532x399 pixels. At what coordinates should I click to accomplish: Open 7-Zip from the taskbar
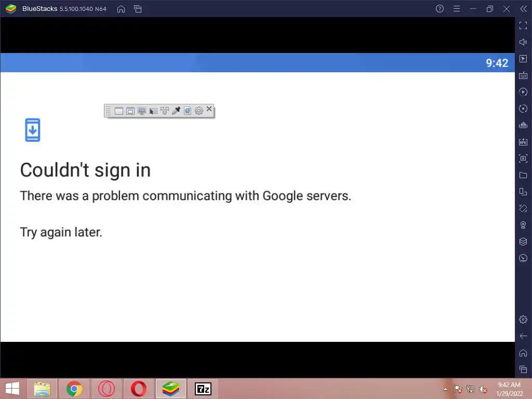coord(203,389)
